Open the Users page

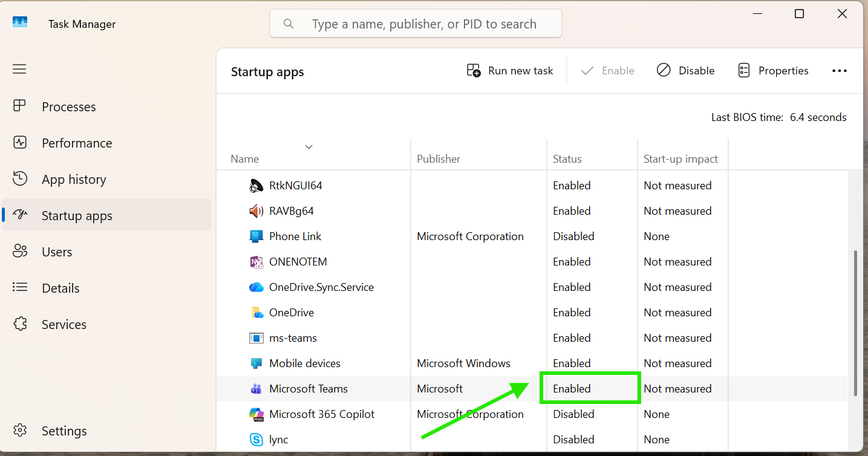tap(107, 252)
